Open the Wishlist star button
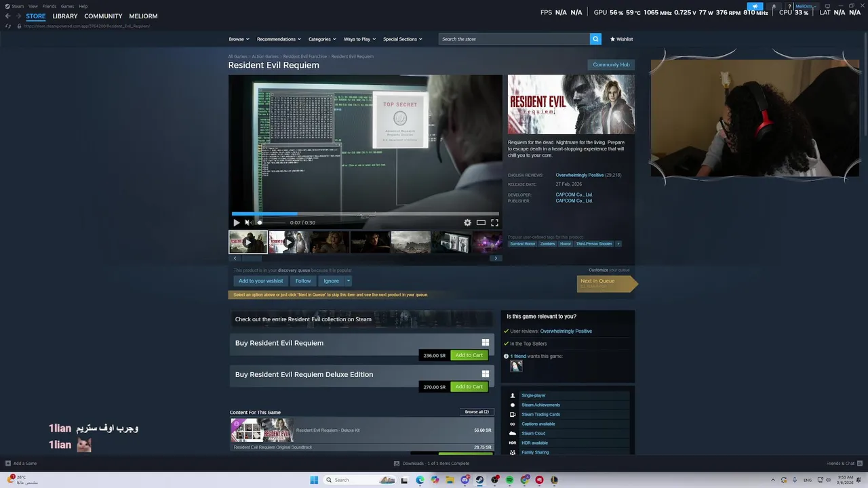The width and height of the screenshot is (868, 488). [621, 39]
